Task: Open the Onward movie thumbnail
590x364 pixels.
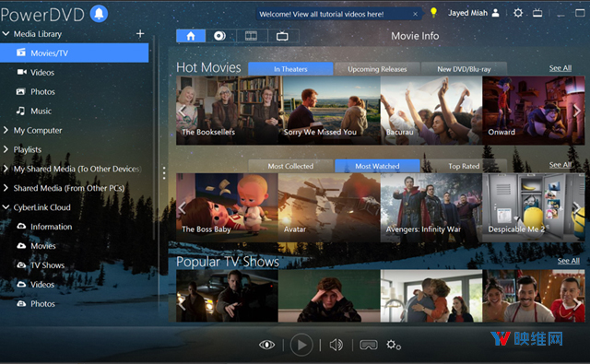Action: coord(534,111)
